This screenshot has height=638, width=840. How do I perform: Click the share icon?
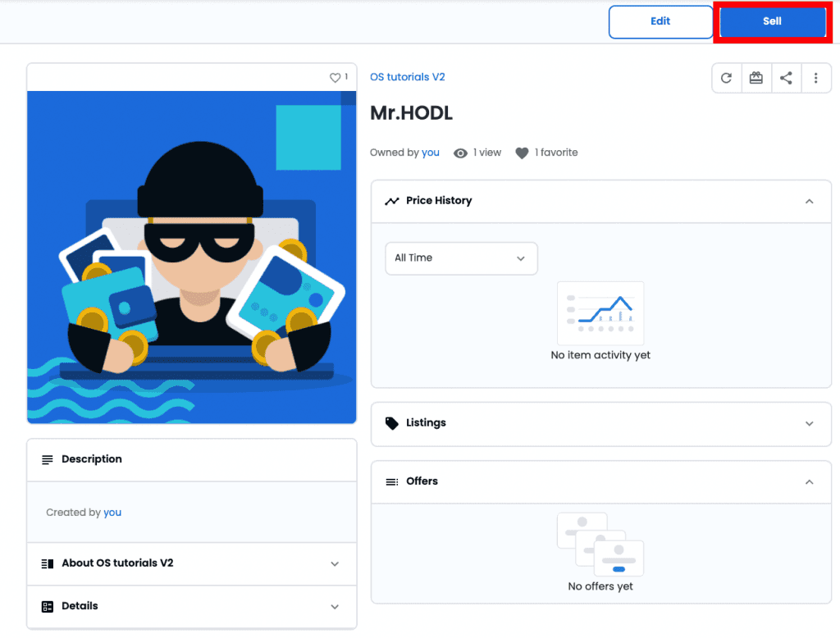coord(786,78)
